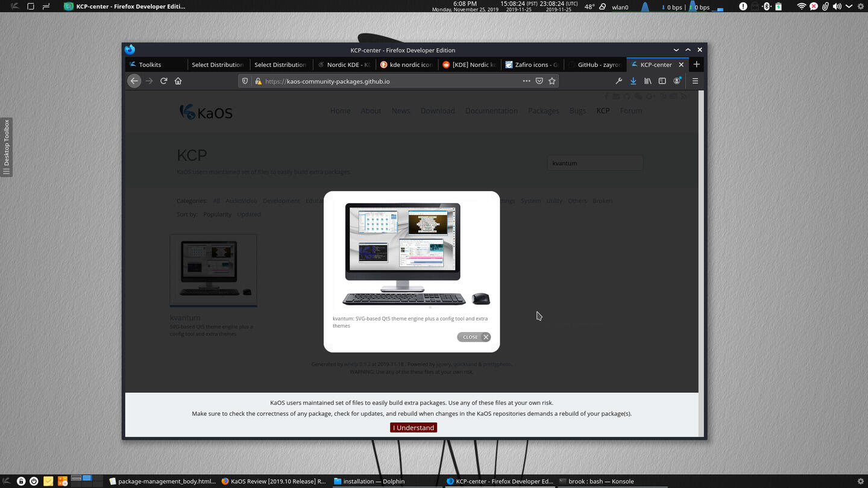Viewport: 868px width, 488px height.
Task: Switch to installation Dolphin taskbar window
Action: tap(386, 481)
